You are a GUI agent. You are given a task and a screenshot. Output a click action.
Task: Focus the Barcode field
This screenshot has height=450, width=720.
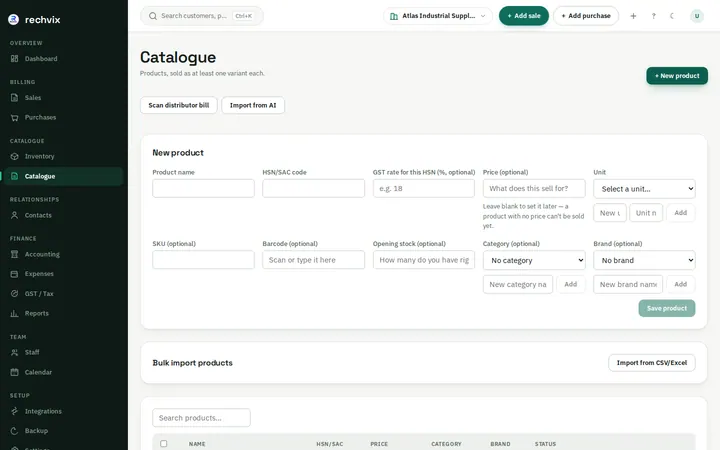[x=314, y=260]
